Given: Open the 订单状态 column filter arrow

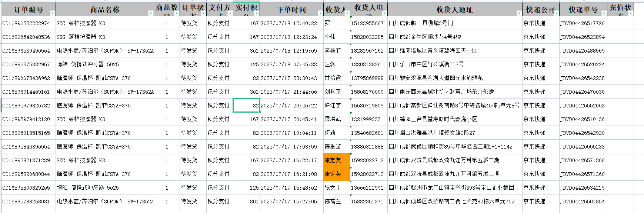Looking at the screenshot, I should click(203, 13).
